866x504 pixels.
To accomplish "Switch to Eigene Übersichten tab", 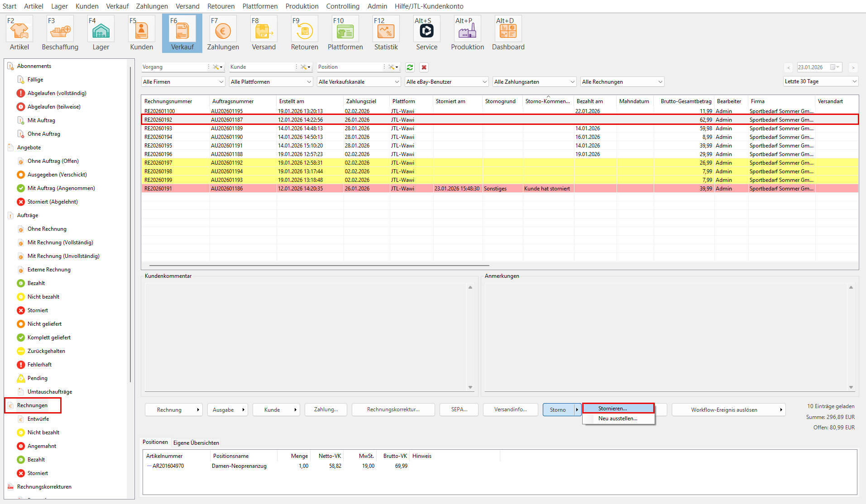I will click(196, 442).
